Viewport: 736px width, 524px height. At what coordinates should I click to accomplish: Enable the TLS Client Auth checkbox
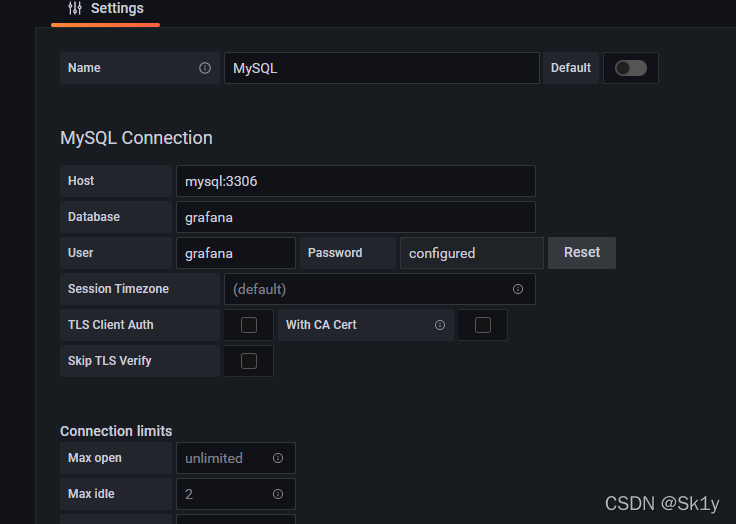tap(249, 325)
